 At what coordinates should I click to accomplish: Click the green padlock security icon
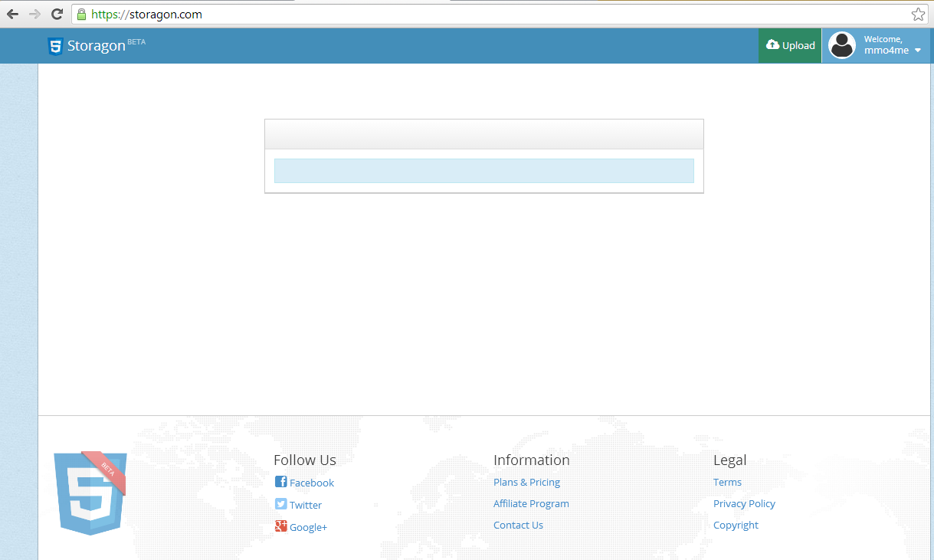[x=82, y=14]
